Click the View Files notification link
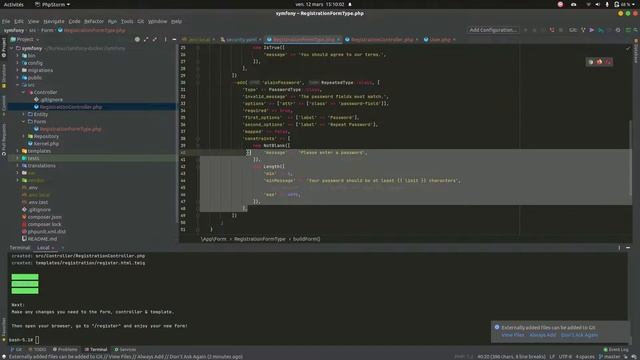 coord(513,335)
